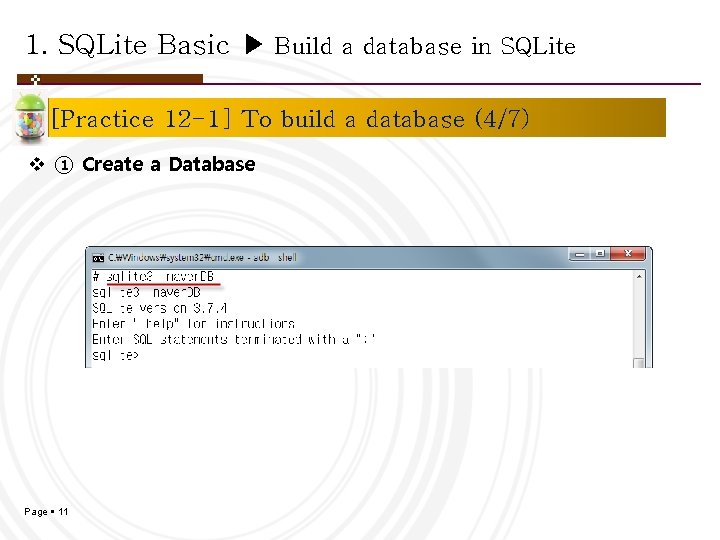Click the 'SQLite version 3.7.4' line
This screenshot has height=540, width=720.
click(159, 308)
